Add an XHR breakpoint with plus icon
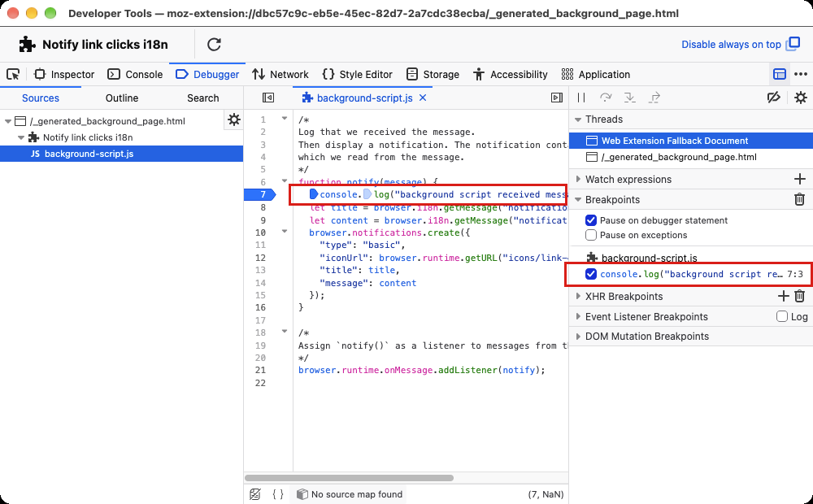This screenshot has width=813, height=504. [784, 296]
